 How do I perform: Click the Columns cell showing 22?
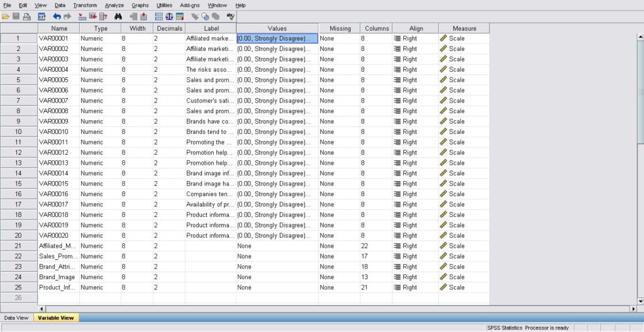[x=376, y=246]
